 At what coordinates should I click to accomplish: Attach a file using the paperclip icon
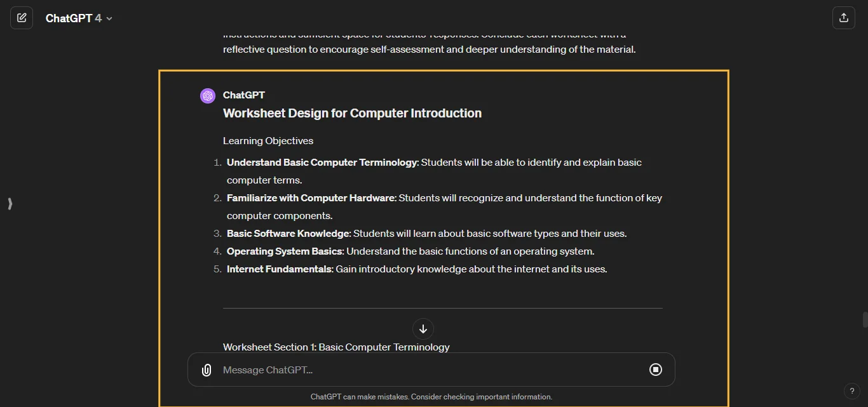coord(206,370)
